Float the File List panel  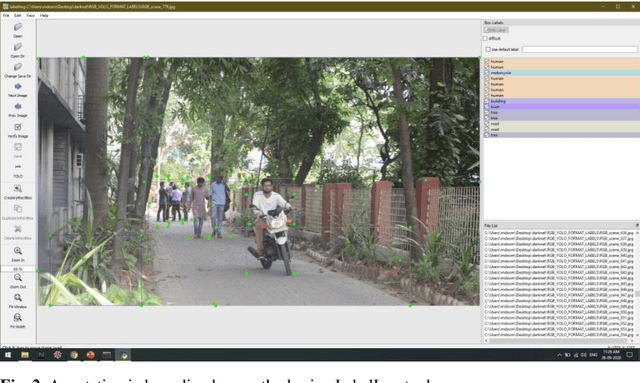pyautogui.click(x=637, y=225)
